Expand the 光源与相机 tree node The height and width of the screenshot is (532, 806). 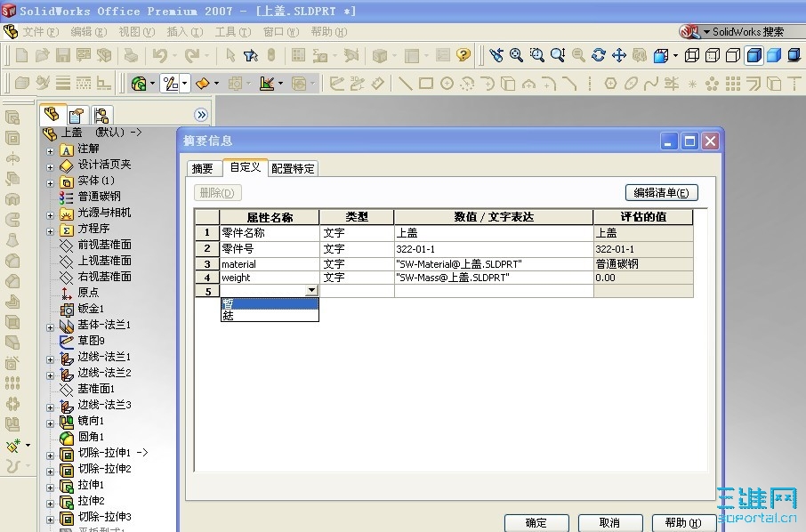coord(50,215)
